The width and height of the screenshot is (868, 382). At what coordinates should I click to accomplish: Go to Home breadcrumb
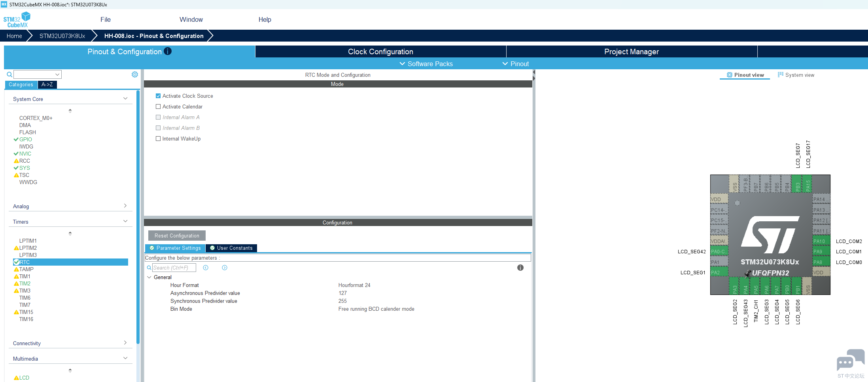click(x=14, y=36)
